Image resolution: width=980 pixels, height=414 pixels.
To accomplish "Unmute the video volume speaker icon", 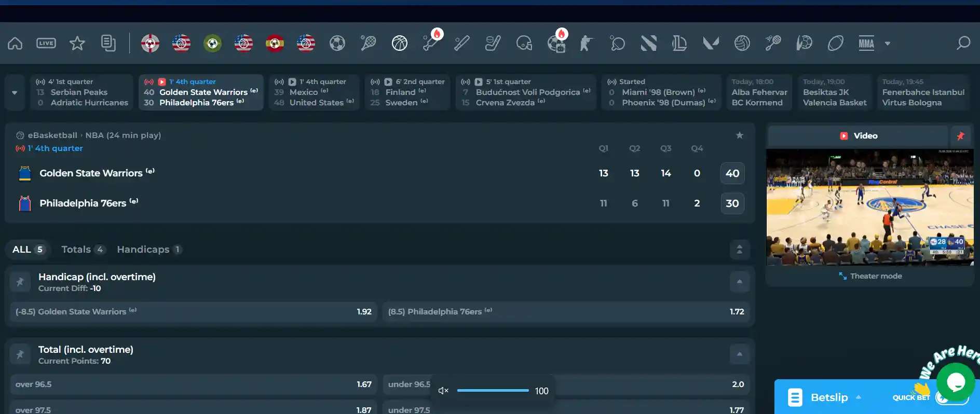I will [443, 391].
